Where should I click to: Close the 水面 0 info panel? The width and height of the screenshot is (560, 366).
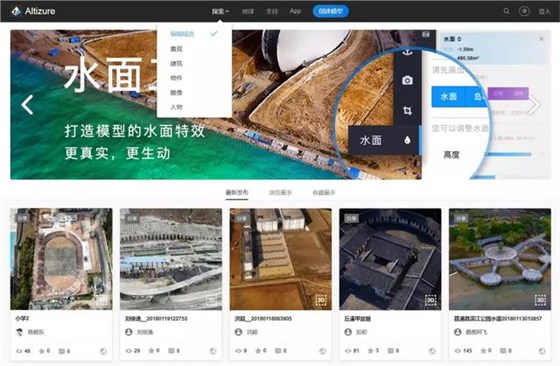(541, 39)
